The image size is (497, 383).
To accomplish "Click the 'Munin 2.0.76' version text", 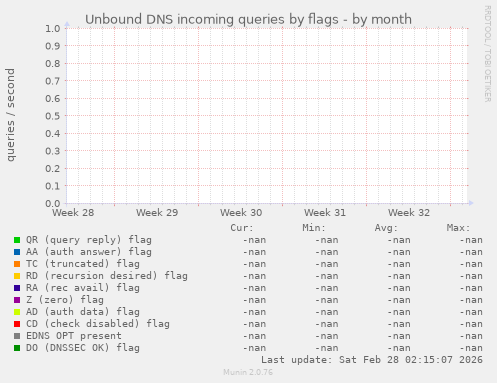I will 248,372.
